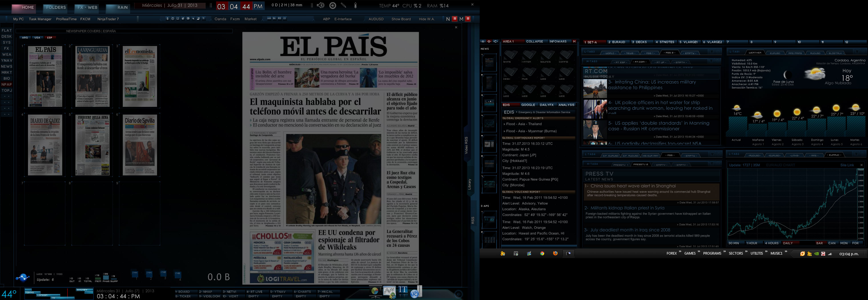This screenshot has height=300, width=868.
Task: Click the red M tray icon
Action: pos(823,254)
